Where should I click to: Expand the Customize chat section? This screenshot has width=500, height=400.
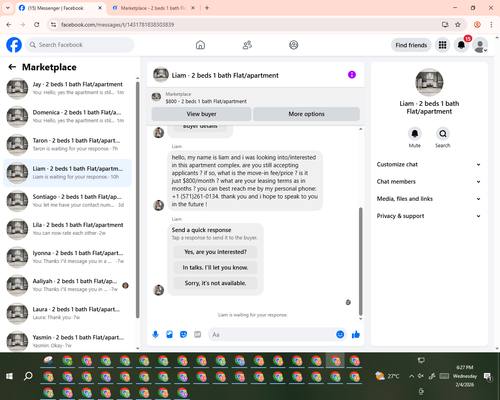tap(429, 164)
